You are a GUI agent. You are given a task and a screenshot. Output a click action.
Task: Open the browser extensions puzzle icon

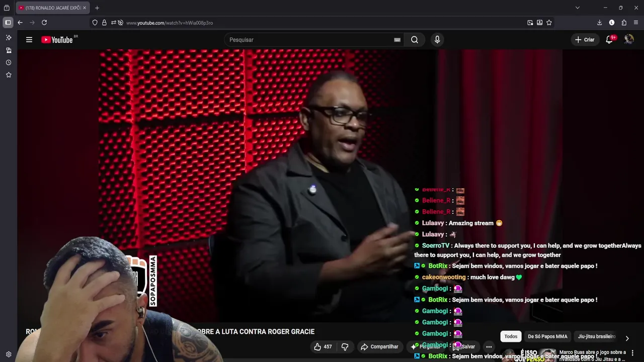[624, 23]
